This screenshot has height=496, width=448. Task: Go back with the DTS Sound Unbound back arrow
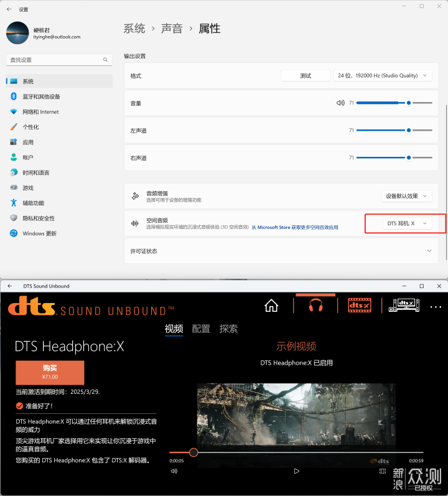(10, 286)
